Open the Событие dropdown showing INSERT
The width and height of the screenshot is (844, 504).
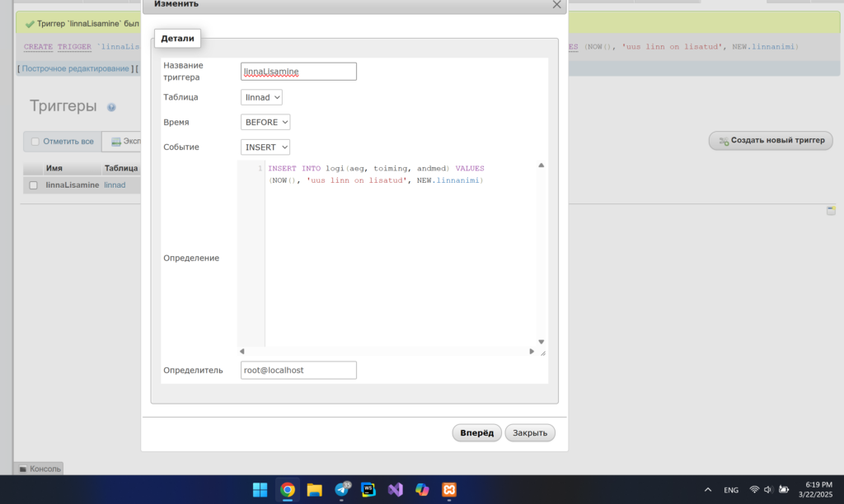click(265, 147)
